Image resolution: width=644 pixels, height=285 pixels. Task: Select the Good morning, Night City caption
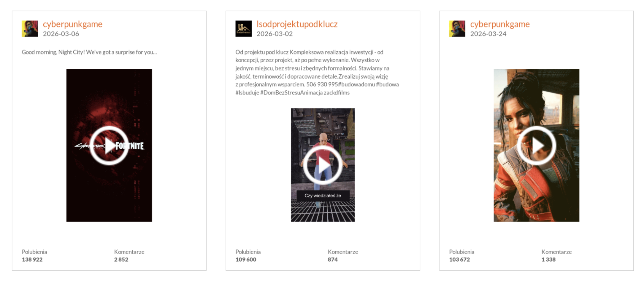[89, 52]
